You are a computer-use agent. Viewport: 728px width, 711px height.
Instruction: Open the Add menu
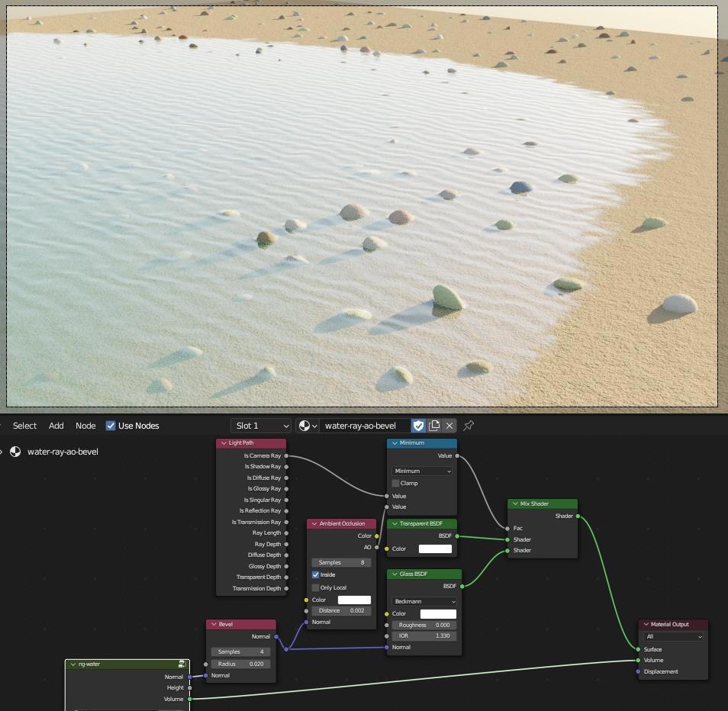coord(56,426)
